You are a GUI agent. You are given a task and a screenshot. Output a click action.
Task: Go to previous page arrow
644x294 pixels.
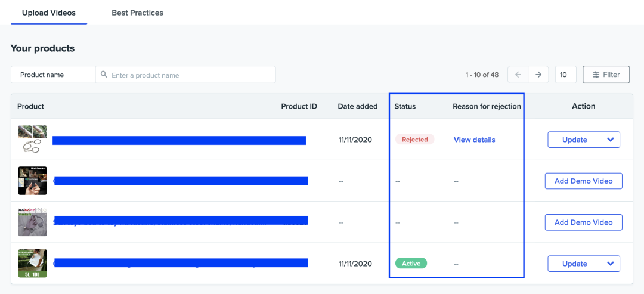(x=518, y=75)
